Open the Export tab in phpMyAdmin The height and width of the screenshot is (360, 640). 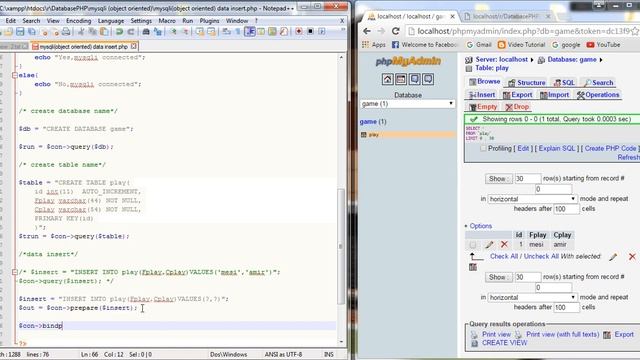(x=518, y=95)
